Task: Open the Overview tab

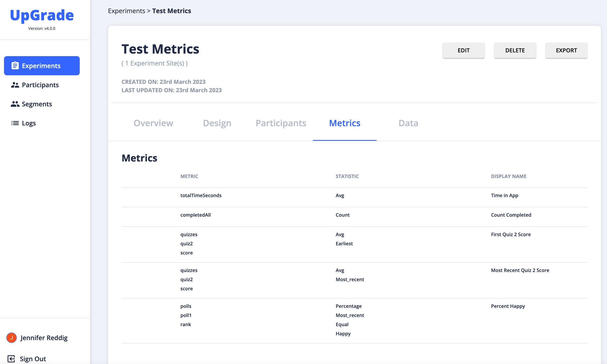Action: pyautogui.click(x=153, y=123)
